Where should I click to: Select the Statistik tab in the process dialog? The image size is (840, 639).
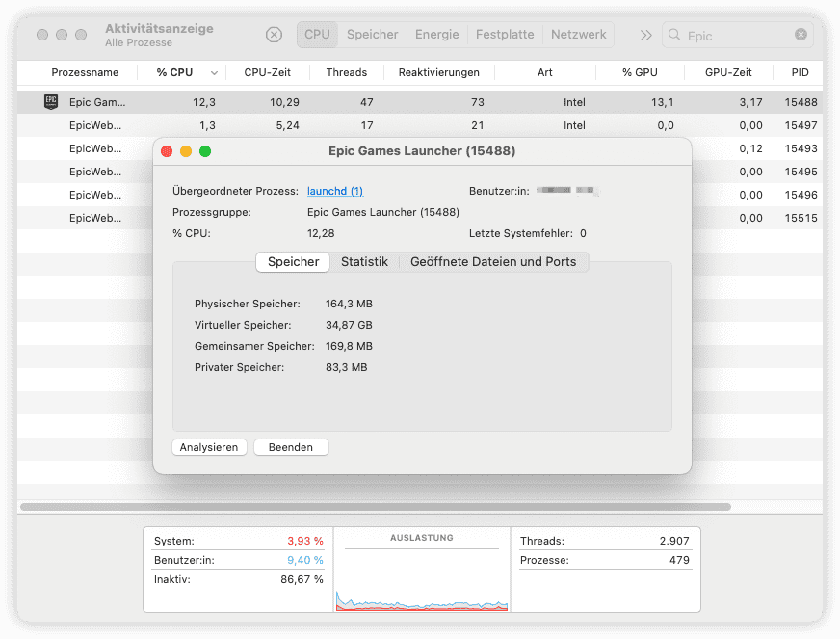(x=364, y=261)
